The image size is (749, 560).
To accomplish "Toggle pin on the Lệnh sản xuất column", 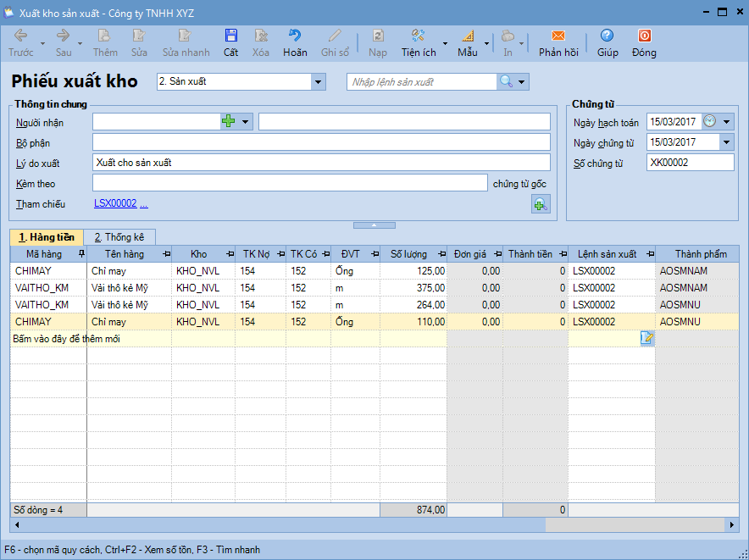I will click(650, 254).
